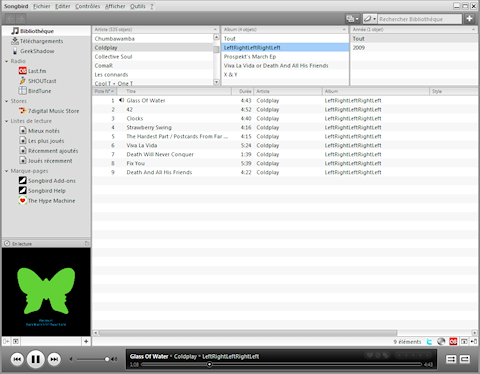The height and width of the screenshot is (374, 480).
Task: Skip to the next track
Action: 54,359
